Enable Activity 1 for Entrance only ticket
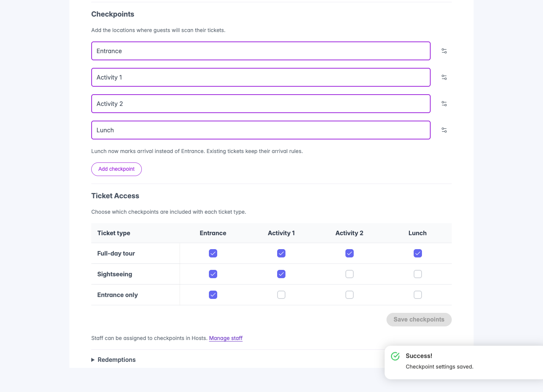 tap(281, 295)
